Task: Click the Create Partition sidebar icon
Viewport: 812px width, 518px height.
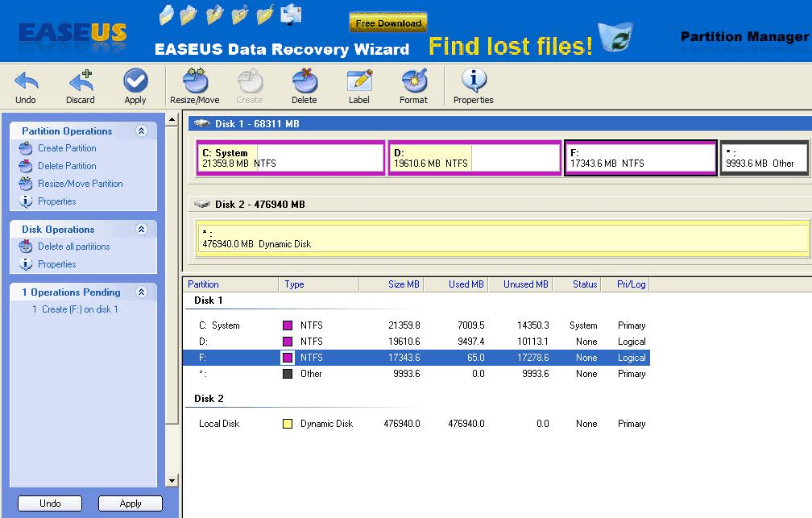Action: [26, 149]
